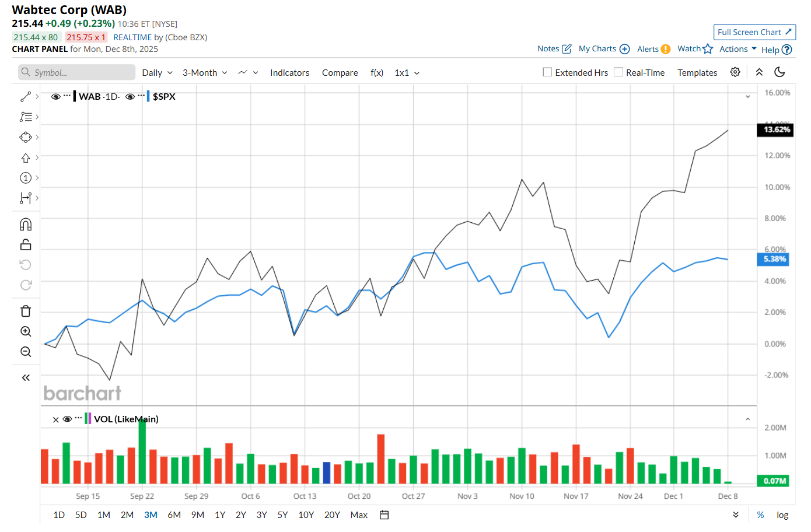Toggle volume pane visibility eye
This screenshot has height=532, width=811.
(x=68, y=419)
